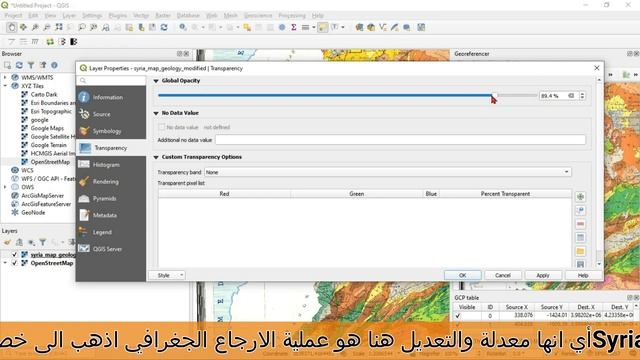Toggle the No data value checkbox
Screen dimensions: 640x360
(162, 127)
